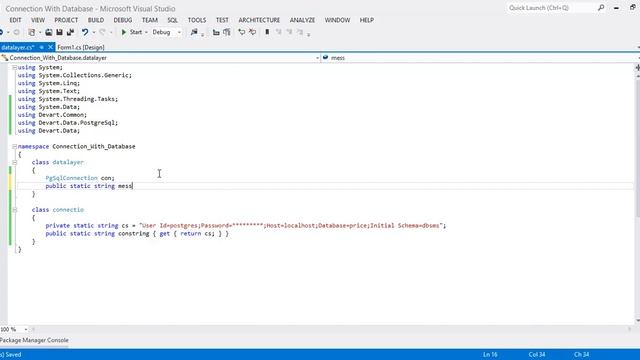Click the Quick Launch search magnifier icon
The height and width of the screenshot is (360, 640).
click(x=601, y=8)
